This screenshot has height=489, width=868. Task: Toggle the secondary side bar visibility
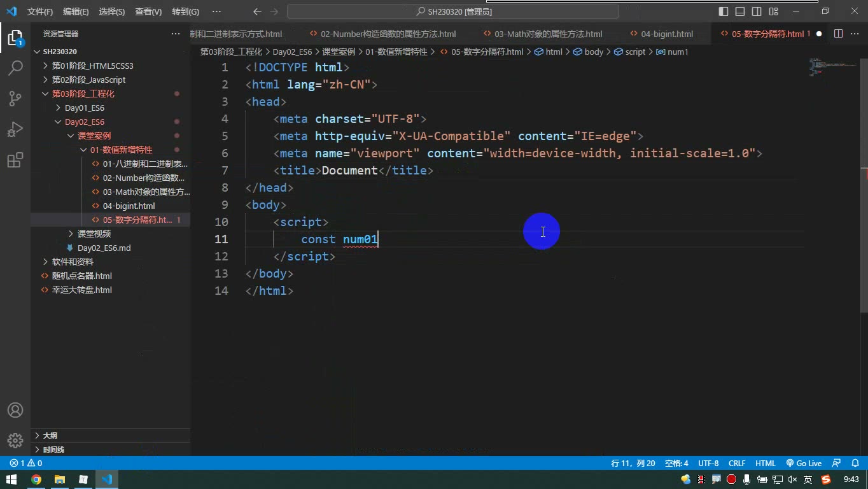coord(757,11)
